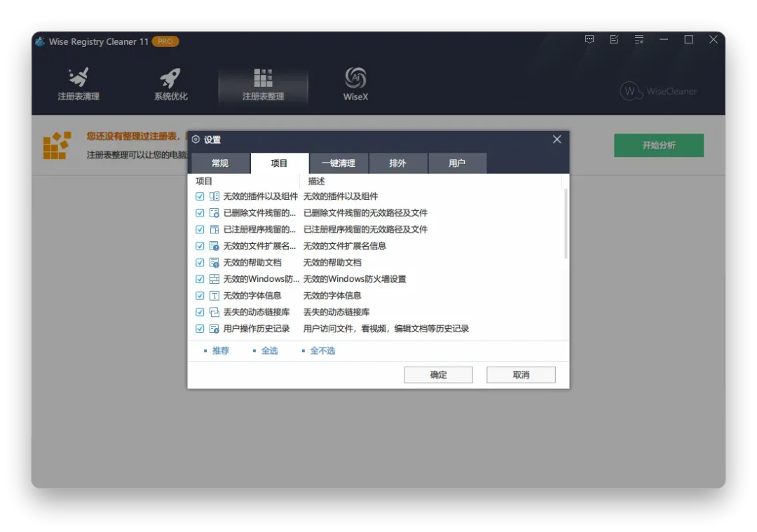Open WiseX AI icon tab

(x=355, y=84)
